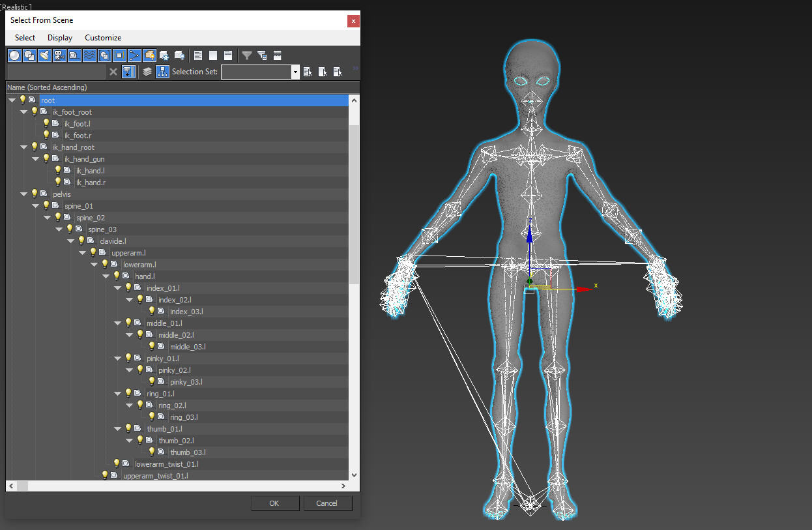Image resolution: width=812 pixels, height=530 pixels.
Task: Click the Sort by Layer icon
Action: [147, 72]
